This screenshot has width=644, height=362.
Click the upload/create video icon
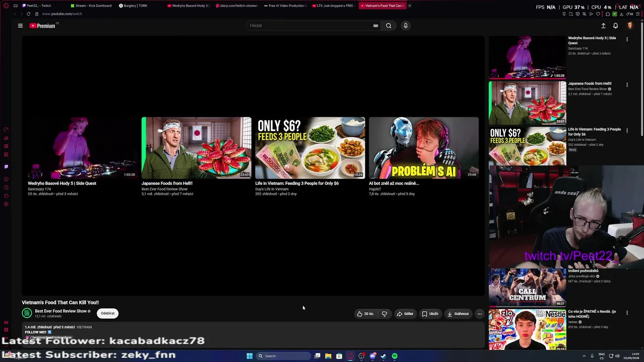[x=603, y=26]
